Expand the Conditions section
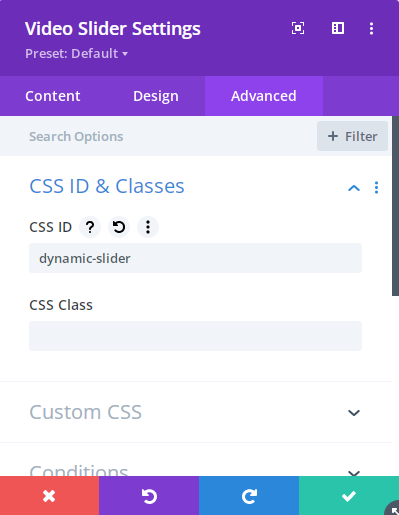399x515 pixels. tap(354, 473)
